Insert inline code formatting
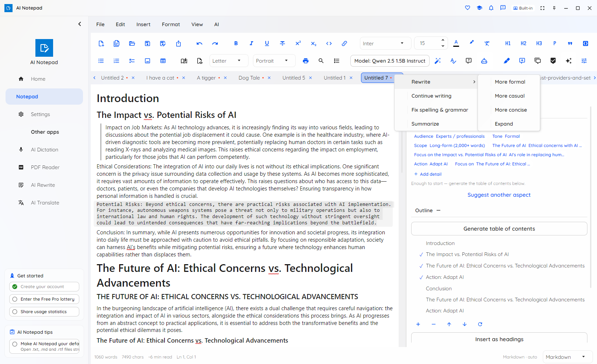The width and height of the screenshot is (597, 364). click(x=329, y=43)
